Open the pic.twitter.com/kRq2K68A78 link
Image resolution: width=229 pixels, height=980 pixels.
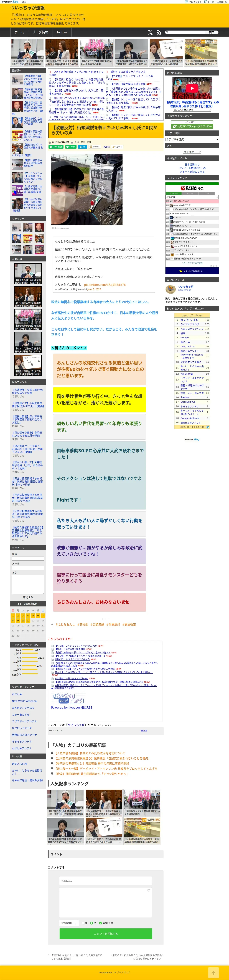105,284
